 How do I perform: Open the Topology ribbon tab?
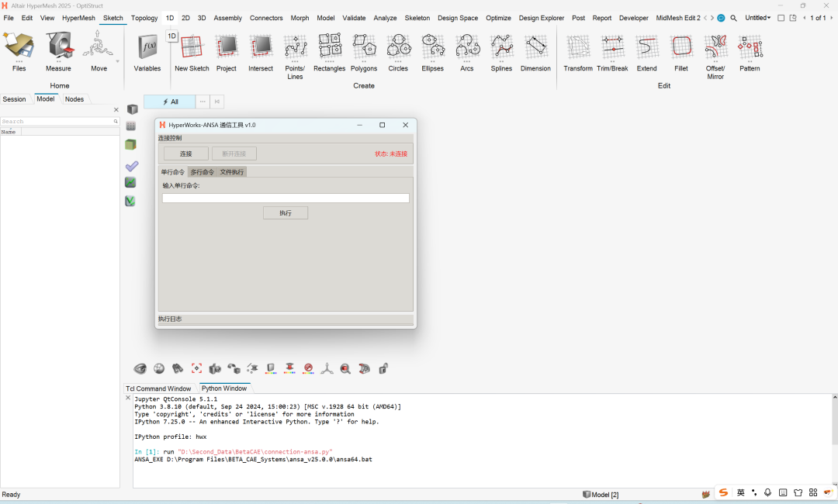click(x=144, y=18)
